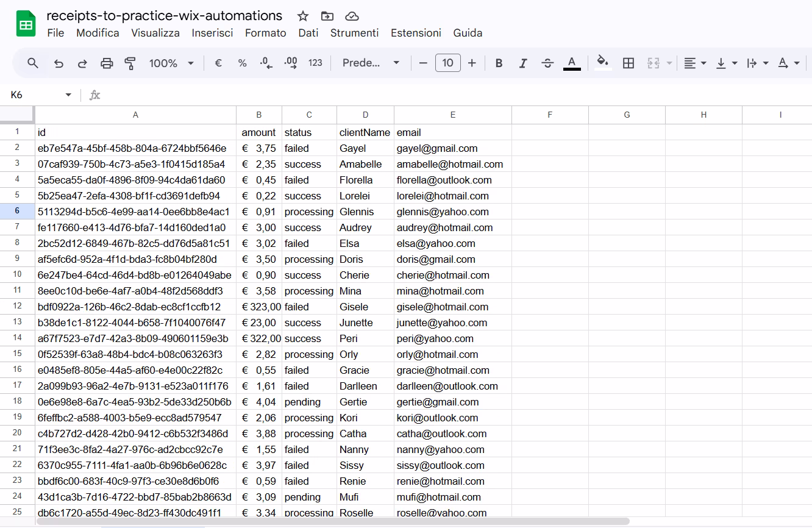This screenshot has width=812, height=528.
Task: Open the zoom 100% dropdown
Action: (x=171, y=63)
